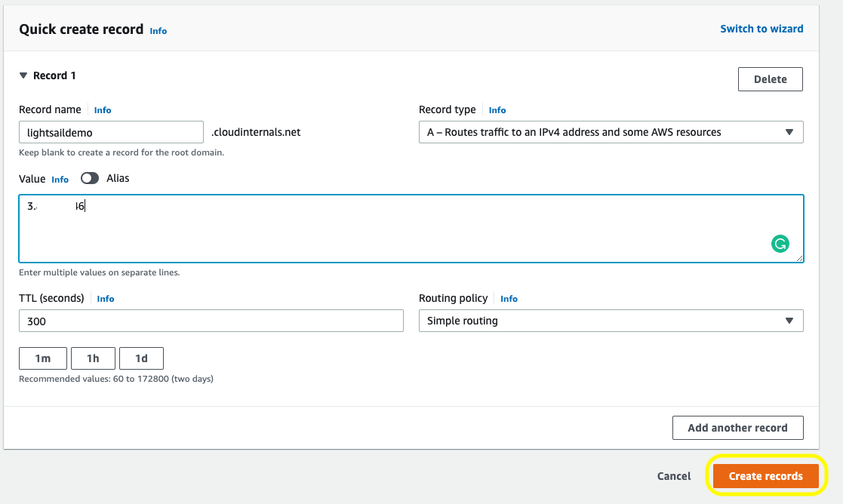Click the Grammarly icon in the Value box
This screenshot has height=504, width=843.
pyautogui.click(x=780, y=243)
